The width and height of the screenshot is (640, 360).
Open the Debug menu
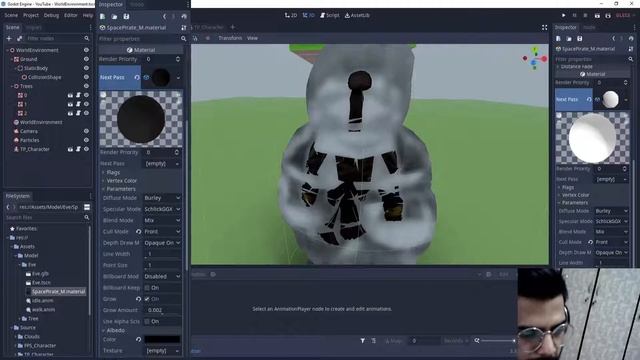click(51, 15)
